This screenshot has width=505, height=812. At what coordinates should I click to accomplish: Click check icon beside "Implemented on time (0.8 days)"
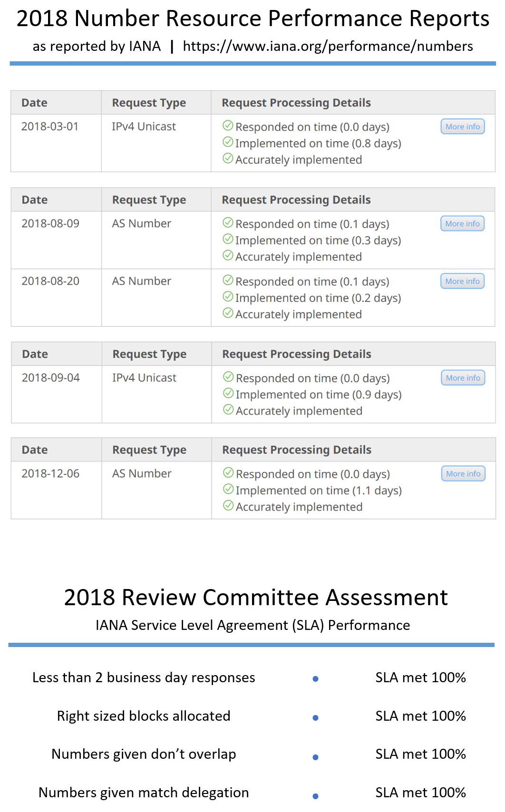(228, 142)
